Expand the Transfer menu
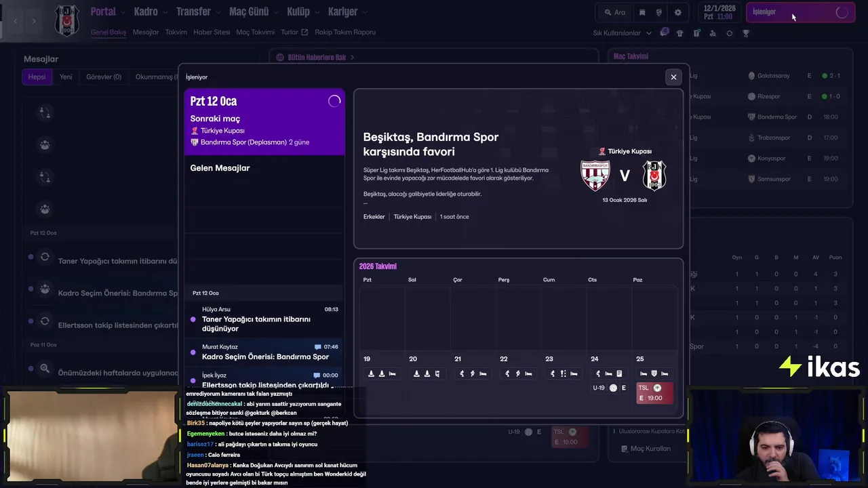The height and width of the screenshot is (488, 868). tap(199, 12)
